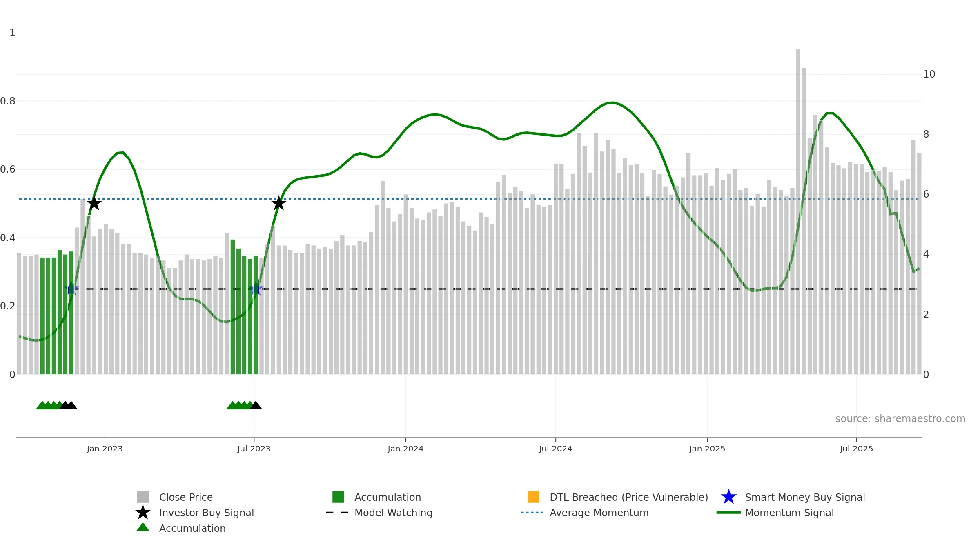Click the orange DTL Breached legend swatch
This screenshot has height=551, width=980.
533,497
